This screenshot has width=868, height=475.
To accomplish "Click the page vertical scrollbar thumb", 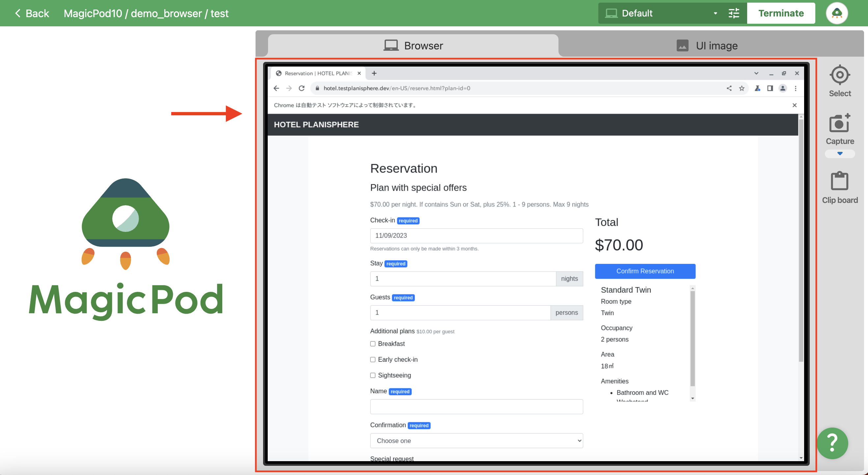I will [x=800, y=241].
